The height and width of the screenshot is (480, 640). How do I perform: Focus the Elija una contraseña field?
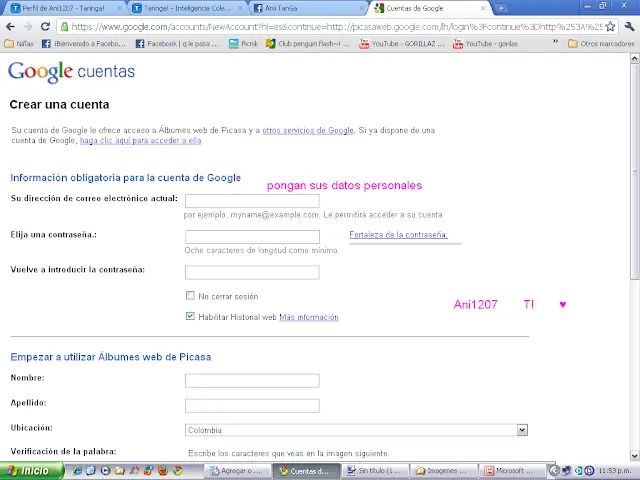[252, 237]
